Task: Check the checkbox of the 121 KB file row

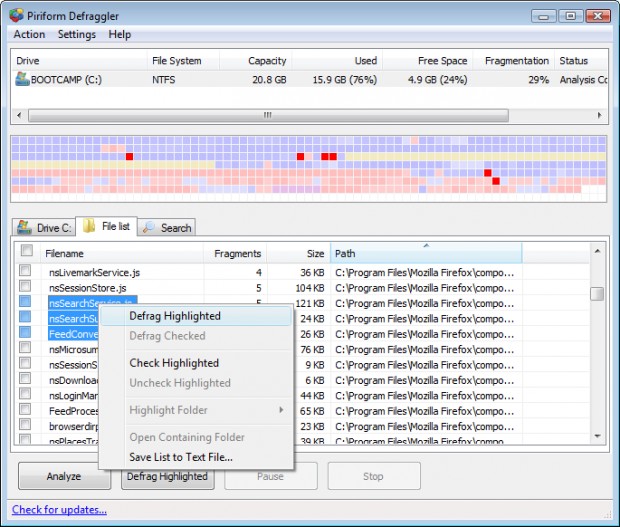Action: (x=25, y=301)
